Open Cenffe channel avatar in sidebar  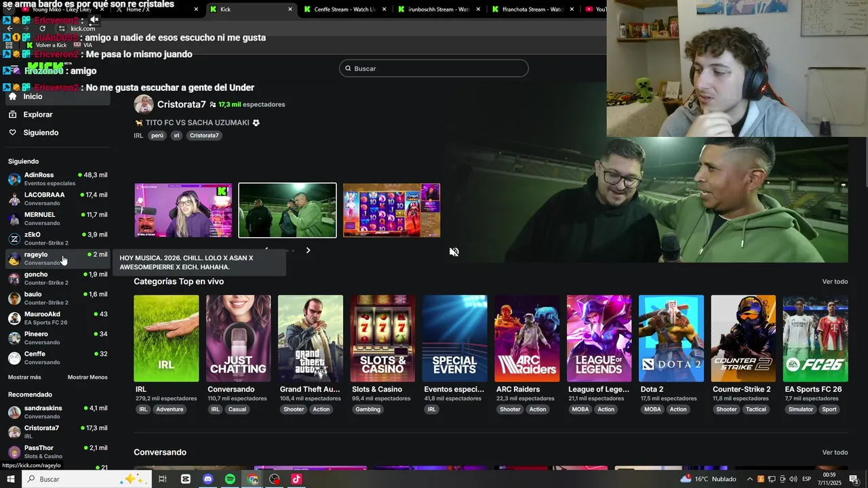coord(14,358)
